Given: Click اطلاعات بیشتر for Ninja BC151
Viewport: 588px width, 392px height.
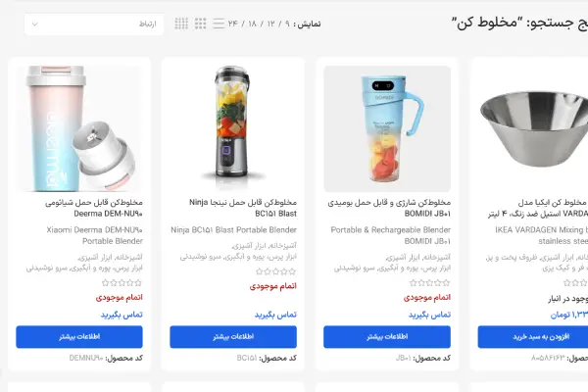Looking at the screenshot, I should click(233, 337).
